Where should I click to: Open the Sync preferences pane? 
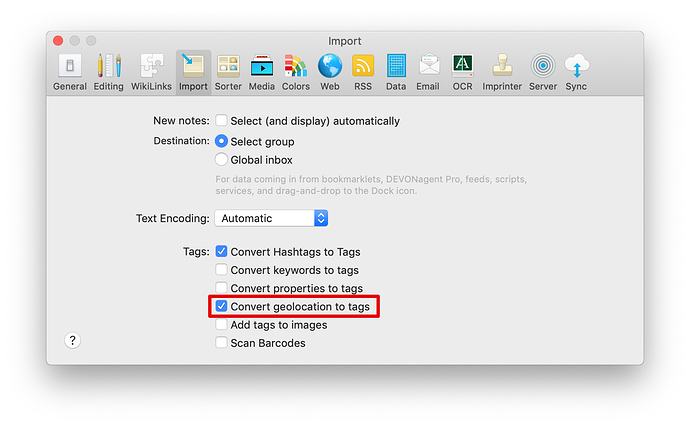click(576, 72)
